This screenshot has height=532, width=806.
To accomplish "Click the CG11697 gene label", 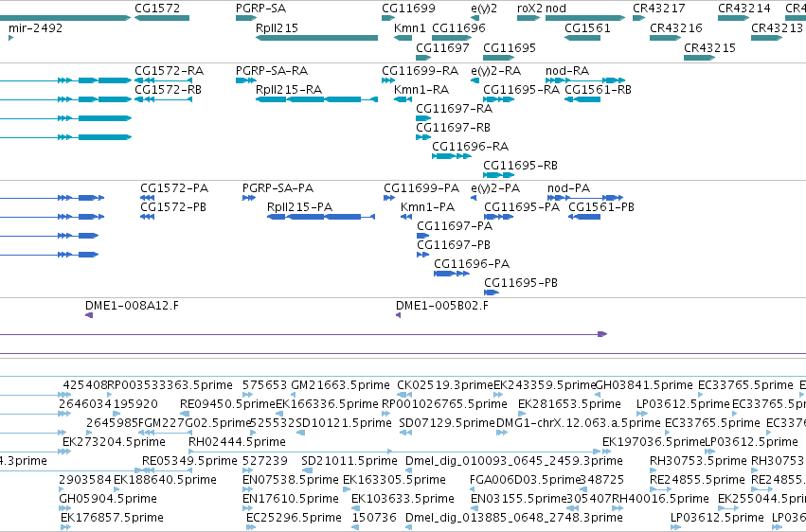I will (x=442, y=47).
